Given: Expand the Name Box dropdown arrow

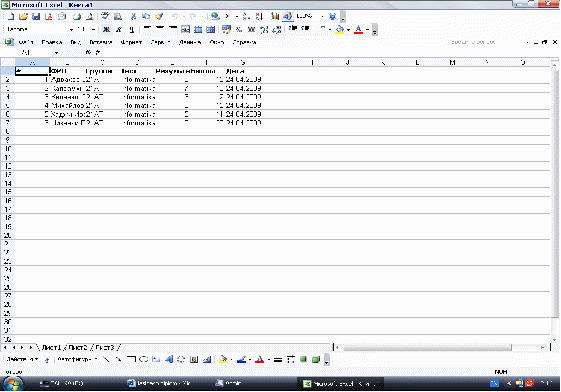Looking at the screenshot, I should (56, 53).
